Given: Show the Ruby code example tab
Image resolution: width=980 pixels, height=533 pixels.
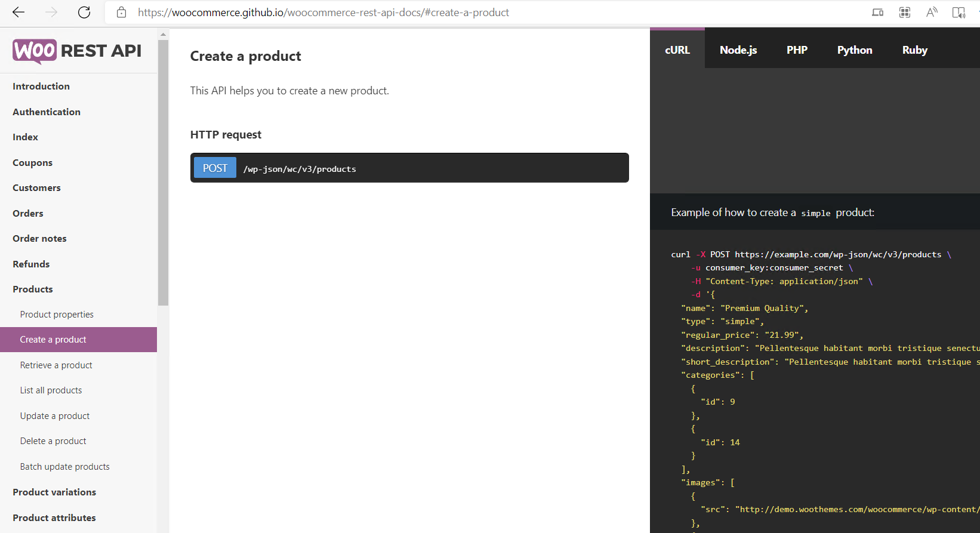Looking at the screenshot, I should pos(914,50).
